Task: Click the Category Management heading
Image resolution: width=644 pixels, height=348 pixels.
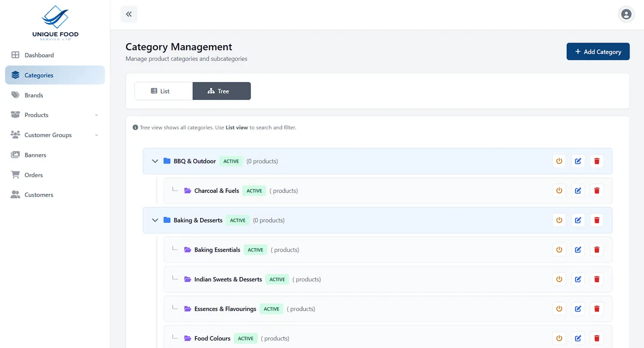Action: pos(179,47)
